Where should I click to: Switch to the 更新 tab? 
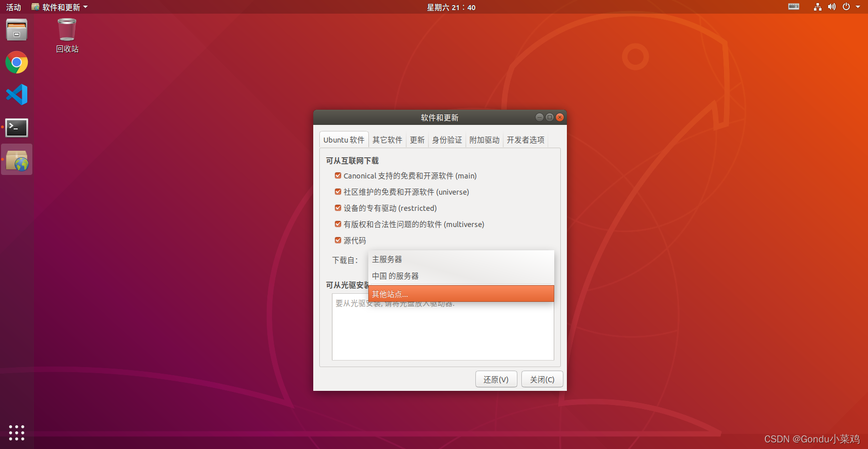(417, 140)
